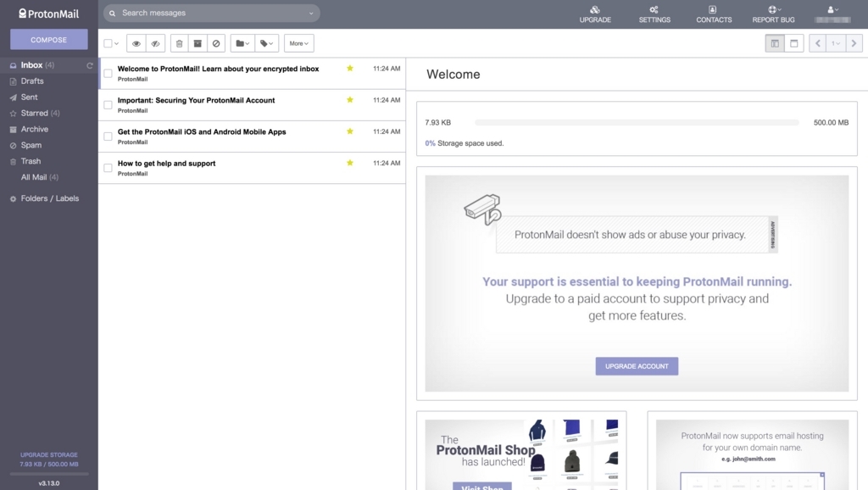Go to previous page arrow
Viewport: 868px width, 490px height.
point(818,43)
